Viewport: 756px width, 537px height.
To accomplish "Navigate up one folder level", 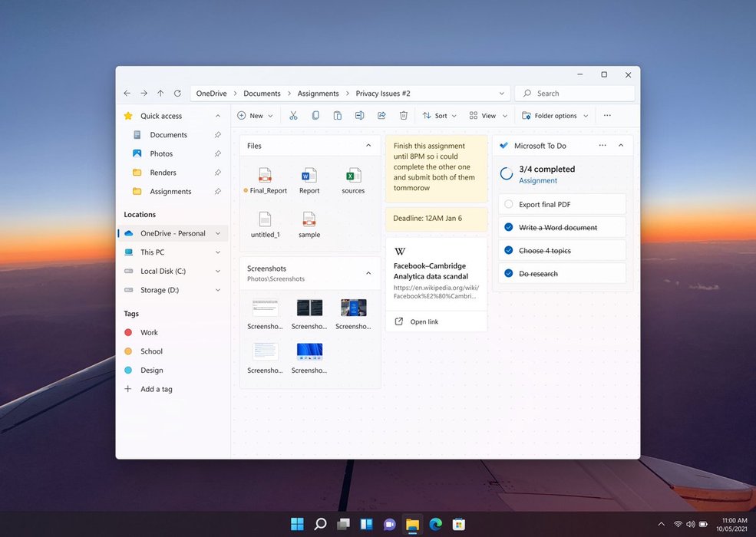I will 160,94.
